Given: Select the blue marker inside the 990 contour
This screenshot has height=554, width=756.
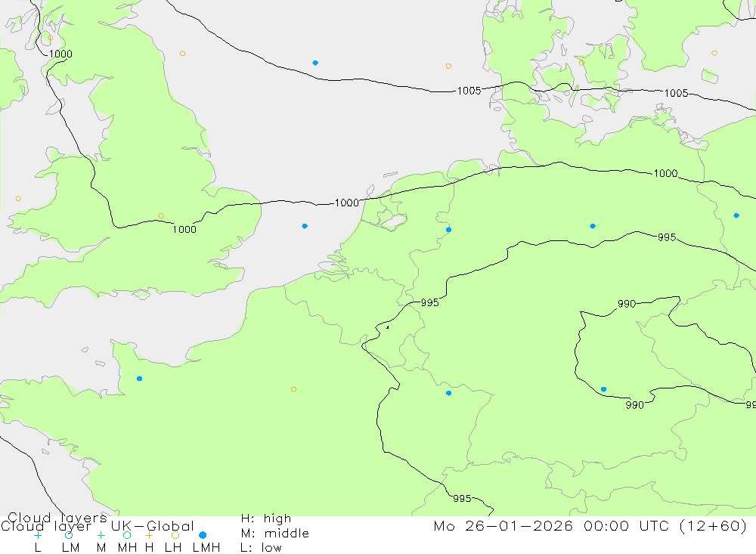Looking at the screenshot, I should 603,389.
